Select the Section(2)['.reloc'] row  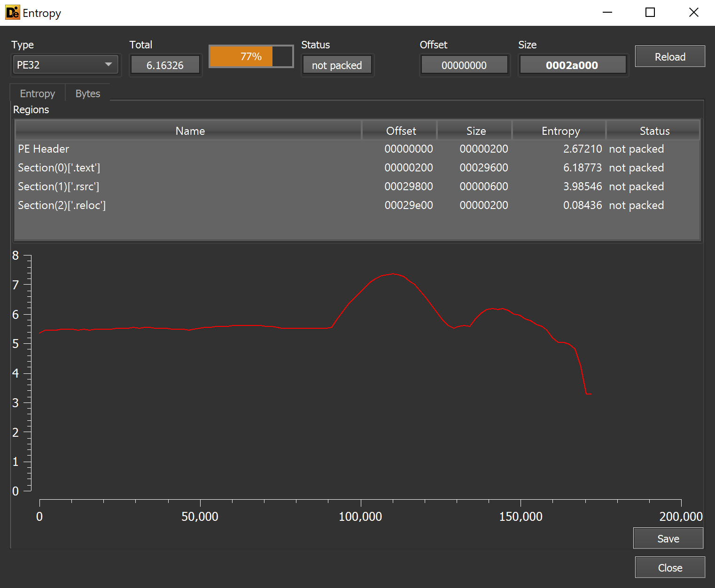point(357,205)
